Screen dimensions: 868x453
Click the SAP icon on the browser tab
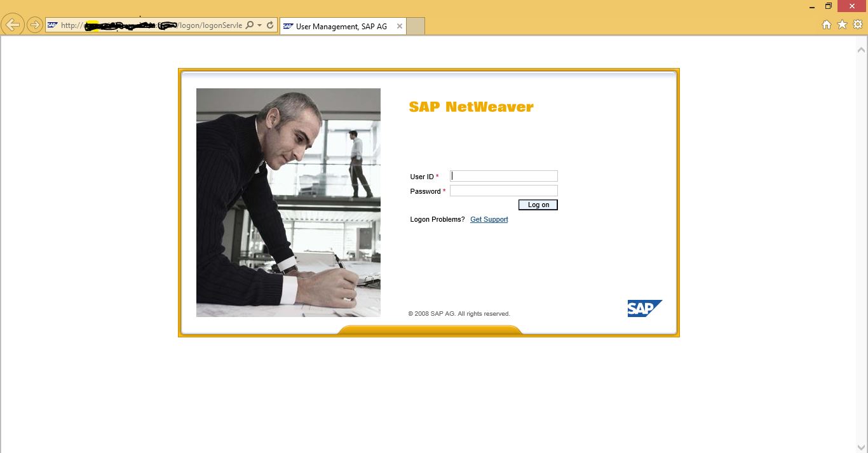[287, 27]
